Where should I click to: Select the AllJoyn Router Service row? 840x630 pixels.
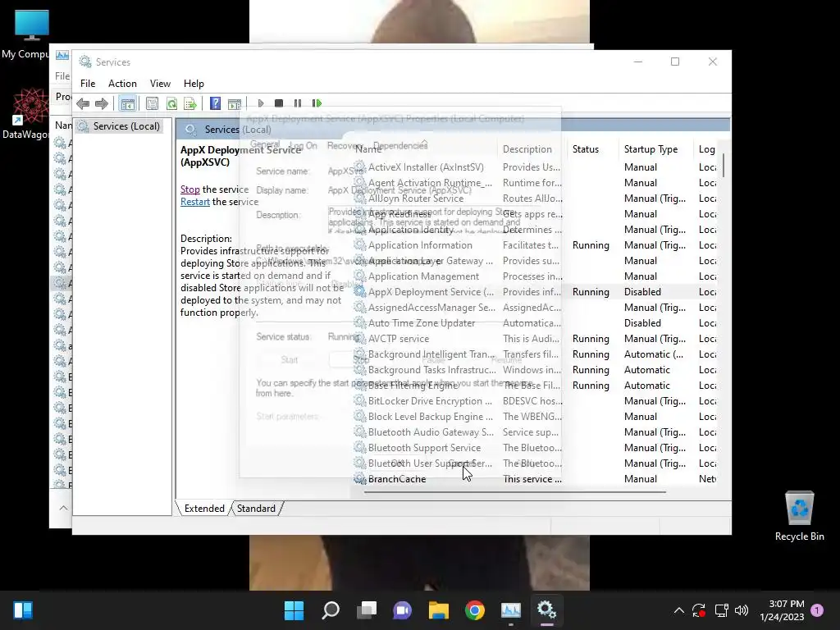[535, 199]
